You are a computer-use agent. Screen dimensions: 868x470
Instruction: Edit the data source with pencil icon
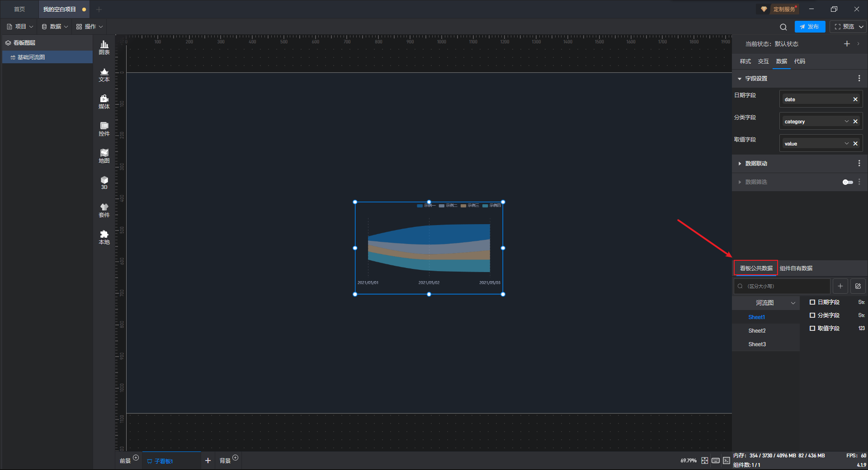pyautogui.click(x=858, y=286)
